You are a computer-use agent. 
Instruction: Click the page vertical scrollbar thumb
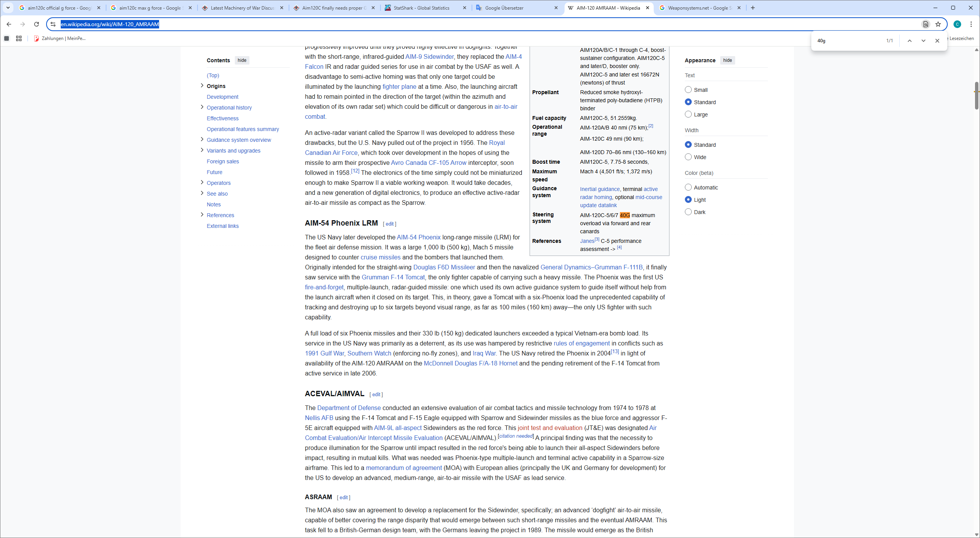coord(977,95)
